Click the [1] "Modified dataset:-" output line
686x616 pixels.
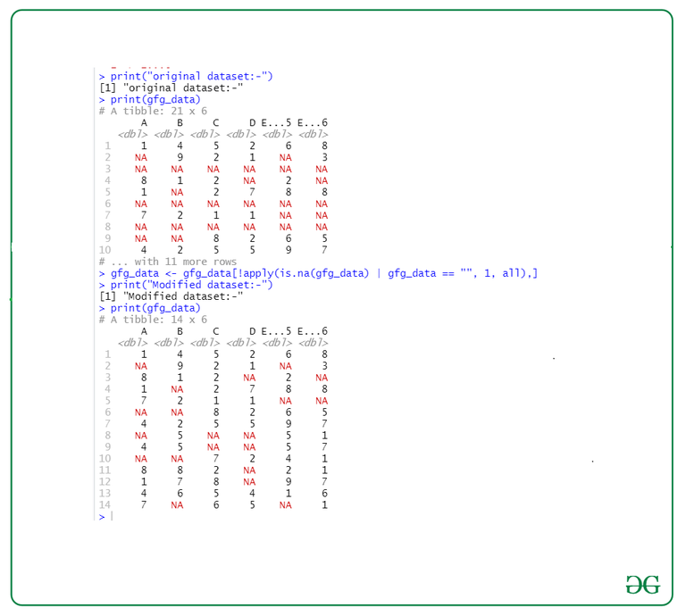pos(171,296)
